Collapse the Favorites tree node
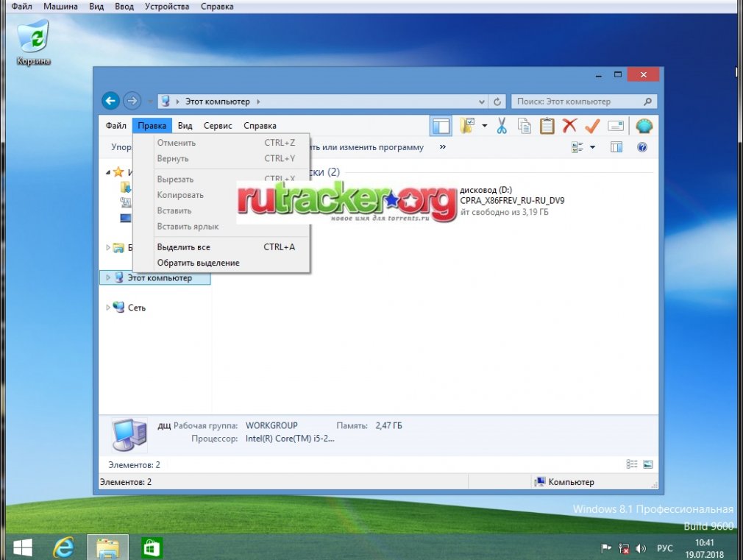Image resolution: width=743 pixels, height=560 pixels. pyautogui.click(x=108, y=172)
